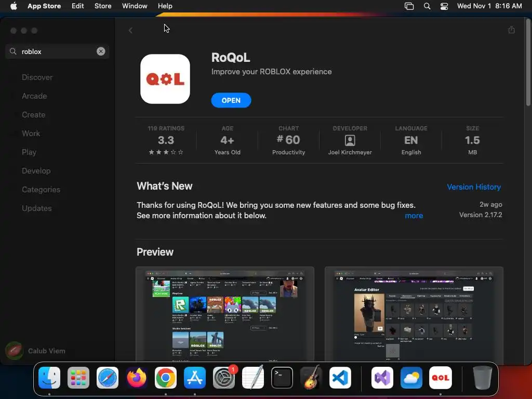Open Version History link

[x=474, y=187]
